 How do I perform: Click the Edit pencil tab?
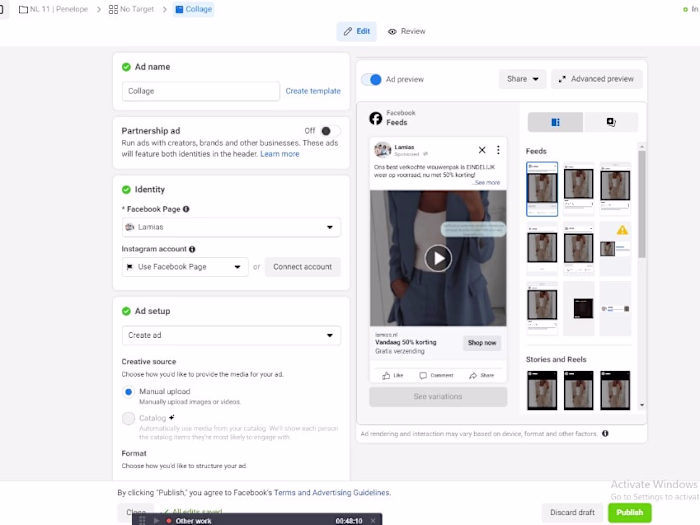point(356,31)
